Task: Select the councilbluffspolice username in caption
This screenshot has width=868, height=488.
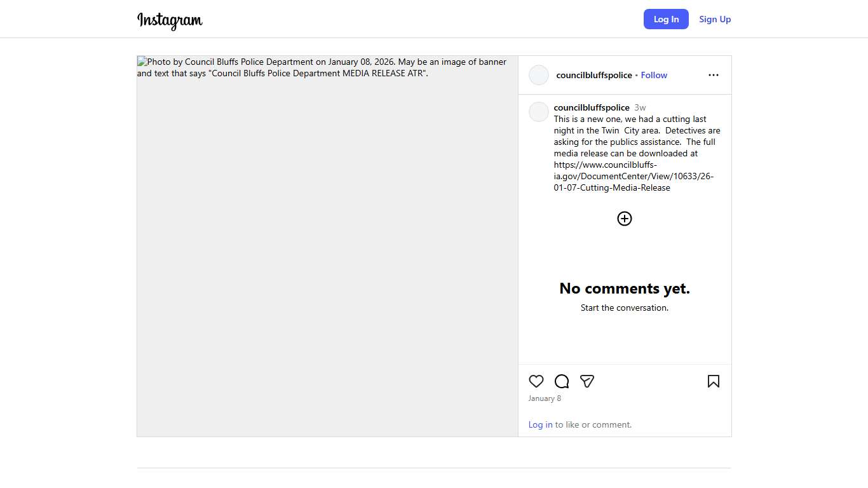Action: [591, 107]
